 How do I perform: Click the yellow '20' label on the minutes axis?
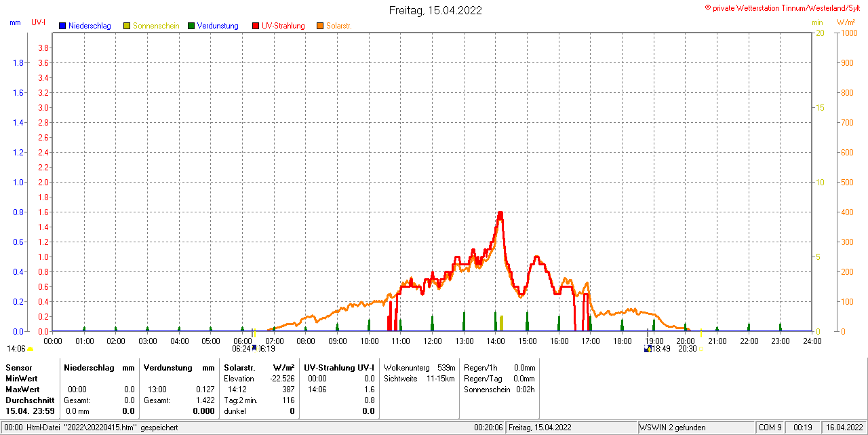(x=819, y=33)
